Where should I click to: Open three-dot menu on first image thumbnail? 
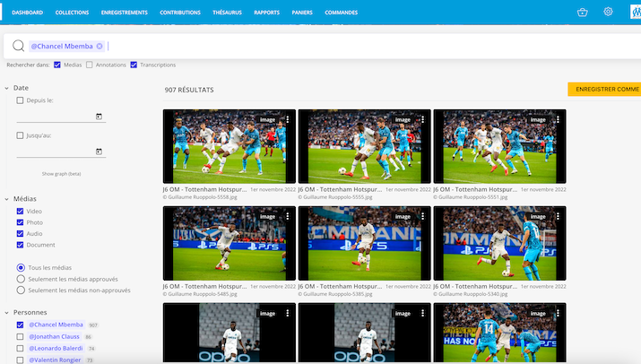coord(287,118)
